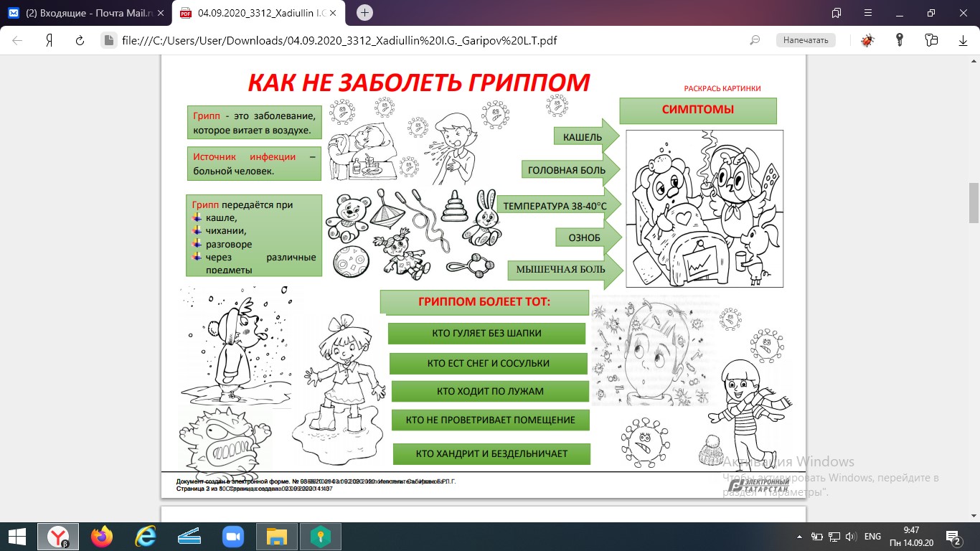The width and height of the screenshot is (980, 551).
Task: Click the Yandex home button in toolbar
Action: tap(50, 41)
